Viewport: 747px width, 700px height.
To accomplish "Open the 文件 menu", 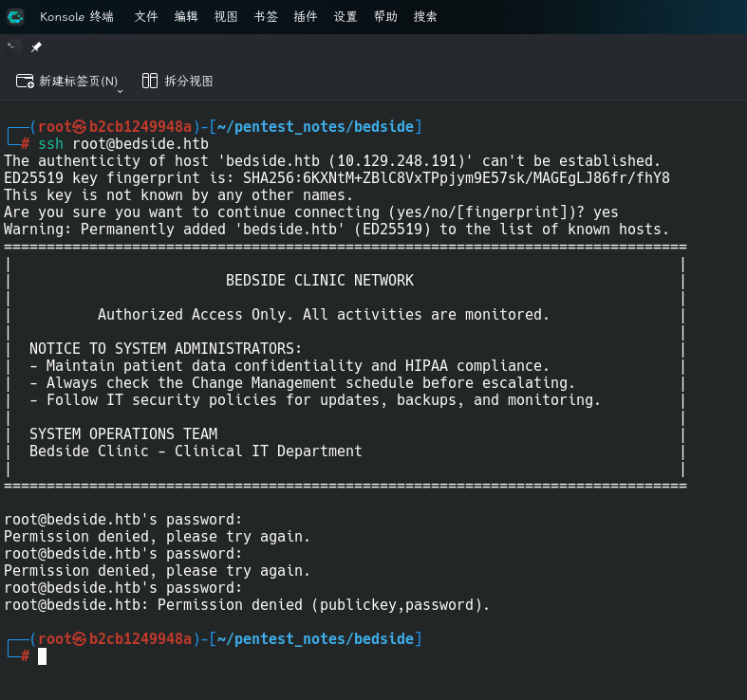I will 146,17.
